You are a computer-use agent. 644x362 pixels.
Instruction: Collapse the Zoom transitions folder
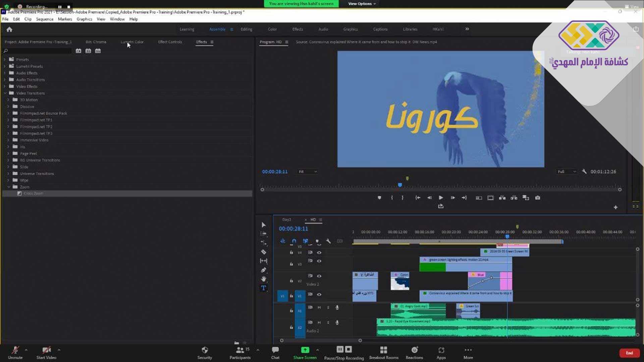(x=9, y=187)
